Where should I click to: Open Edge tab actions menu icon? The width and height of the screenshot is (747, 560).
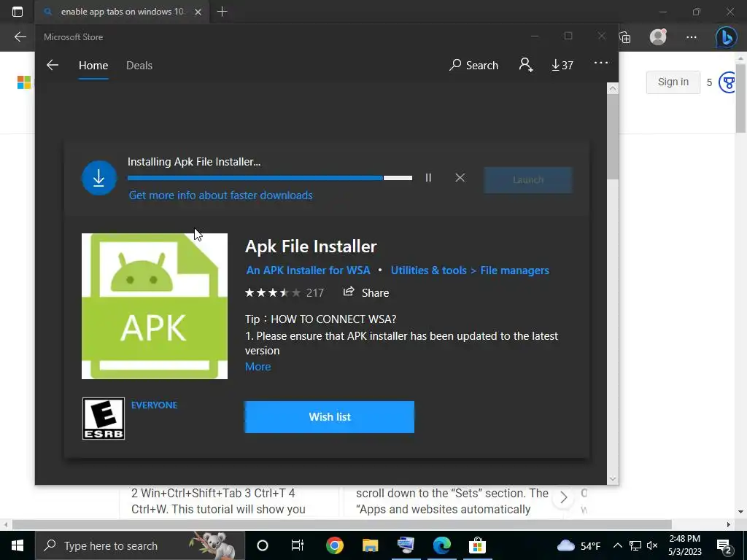click(x=18, y=12)
